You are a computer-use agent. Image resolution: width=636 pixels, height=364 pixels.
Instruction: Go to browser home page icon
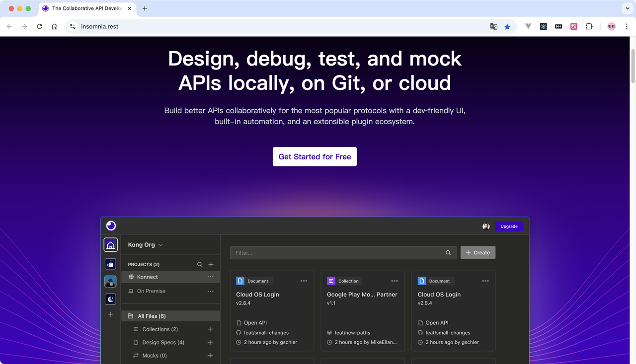coord(55,26)
